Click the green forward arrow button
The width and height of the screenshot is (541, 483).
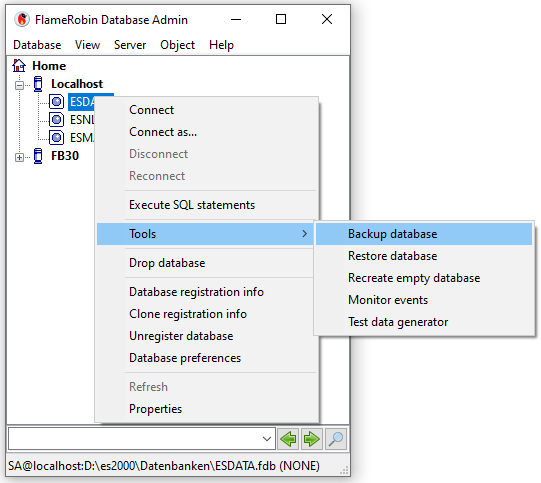click(312, 439)
